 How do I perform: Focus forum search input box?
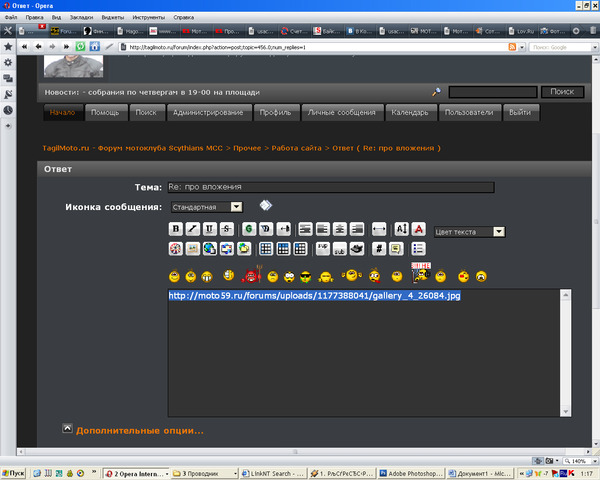tap(493, 92)
